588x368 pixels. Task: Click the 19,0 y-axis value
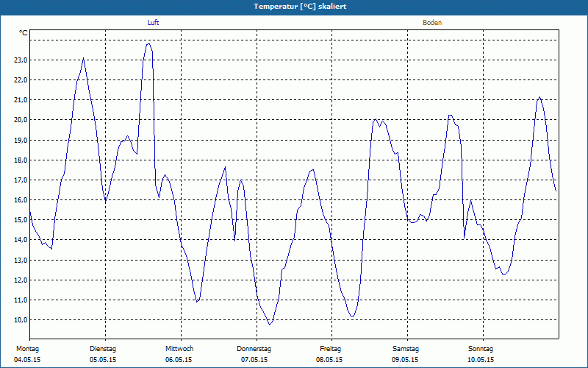click(x=21, y=140)
